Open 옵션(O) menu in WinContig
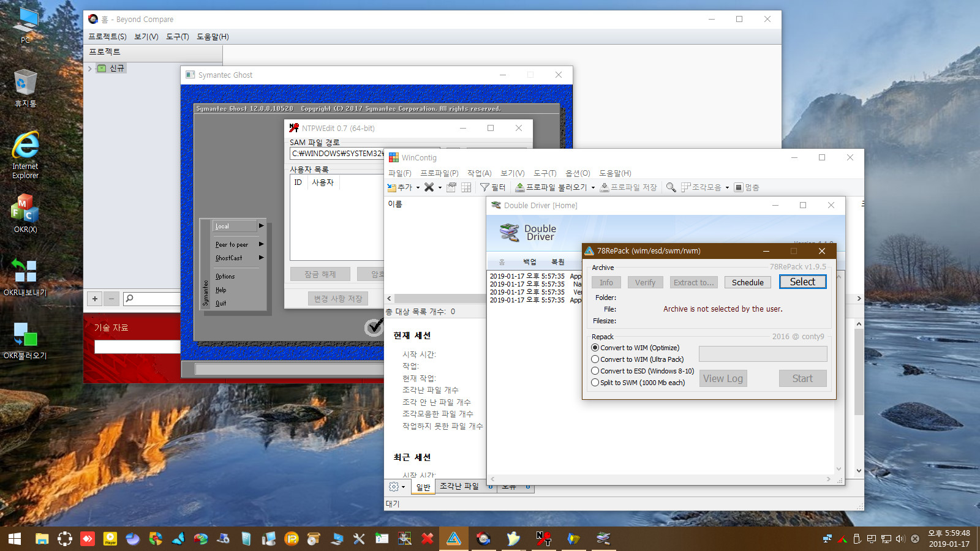This screenshot has width=980, height=551. coord(577,173)
